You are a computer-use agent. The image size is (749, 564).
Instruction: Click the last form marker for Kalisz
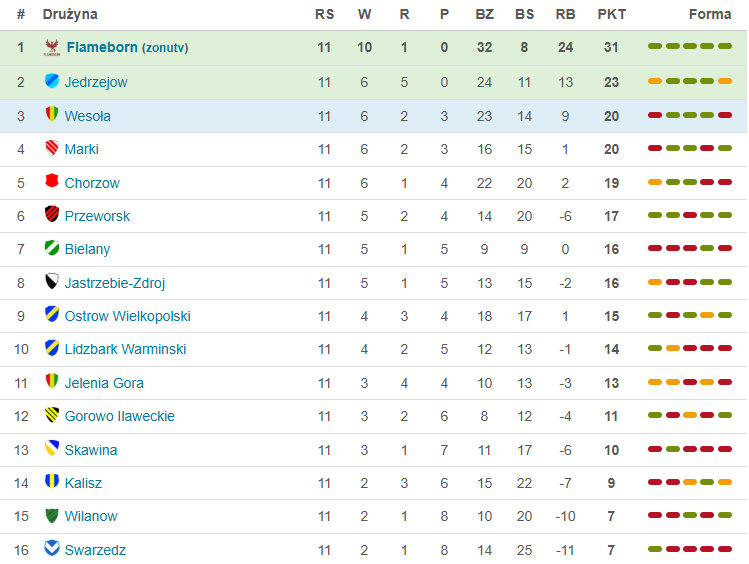pyautogui.click(x=725, y=482)
